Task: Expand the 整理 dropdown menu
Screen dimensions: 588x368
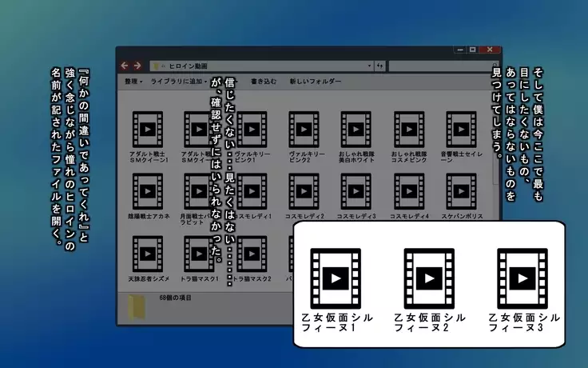Action: [x=133, y=82]
